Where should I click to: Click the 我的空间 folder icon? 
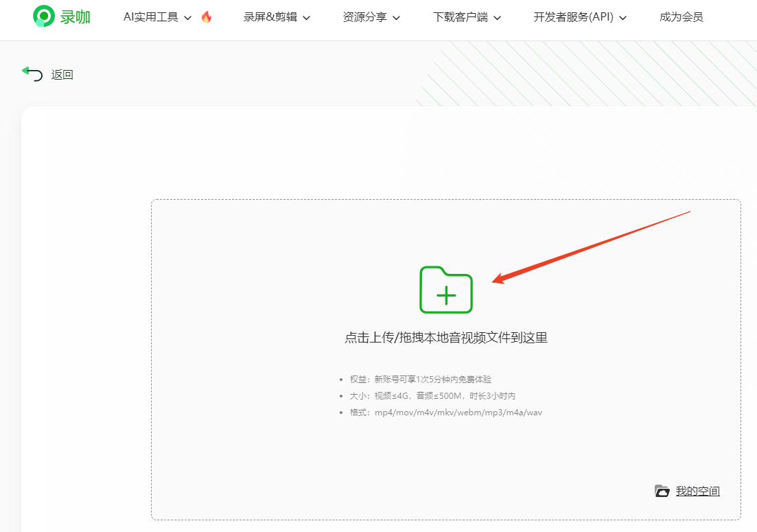pos(662,491)
